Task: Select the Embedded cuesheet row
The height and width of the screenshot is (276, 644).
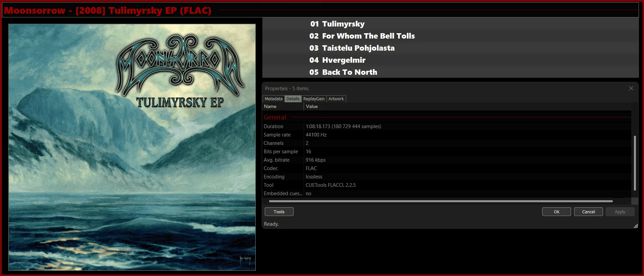Action: point(446,194)
